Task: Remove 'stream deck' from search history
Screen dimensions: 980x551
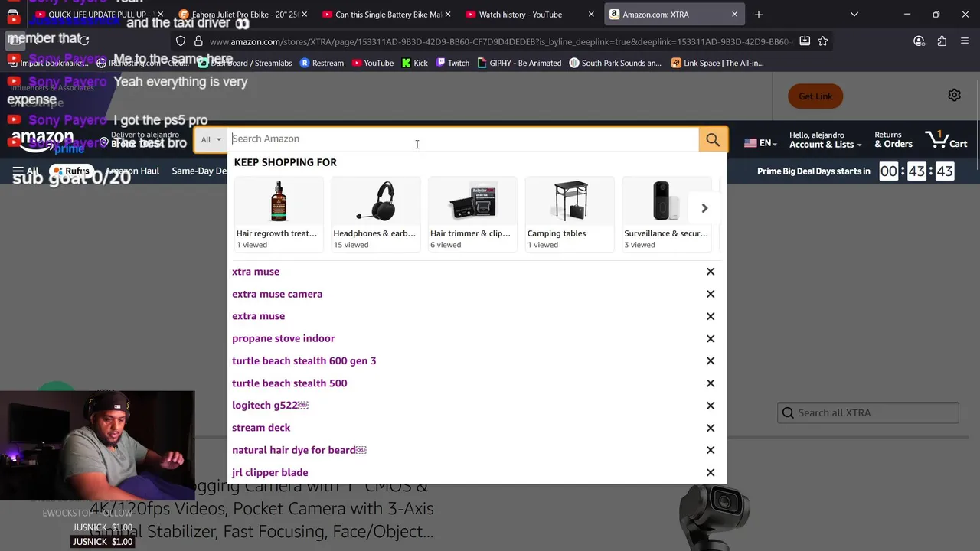Action: click(x=710, y=428)
